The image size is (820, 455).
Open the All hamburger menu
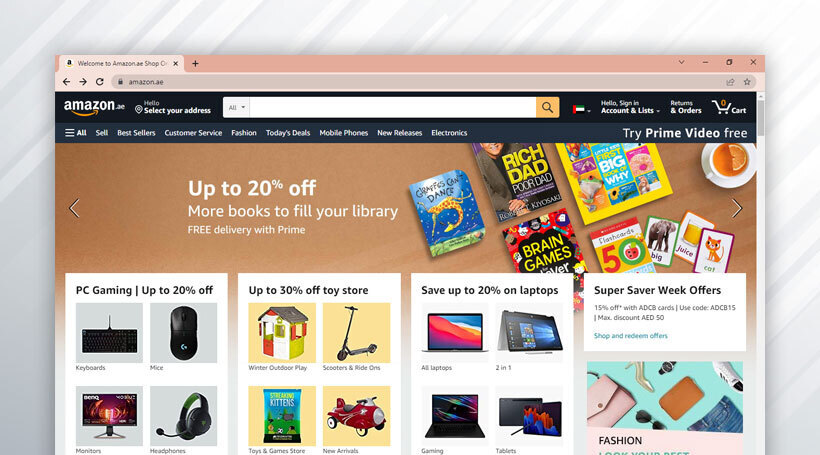76,133
